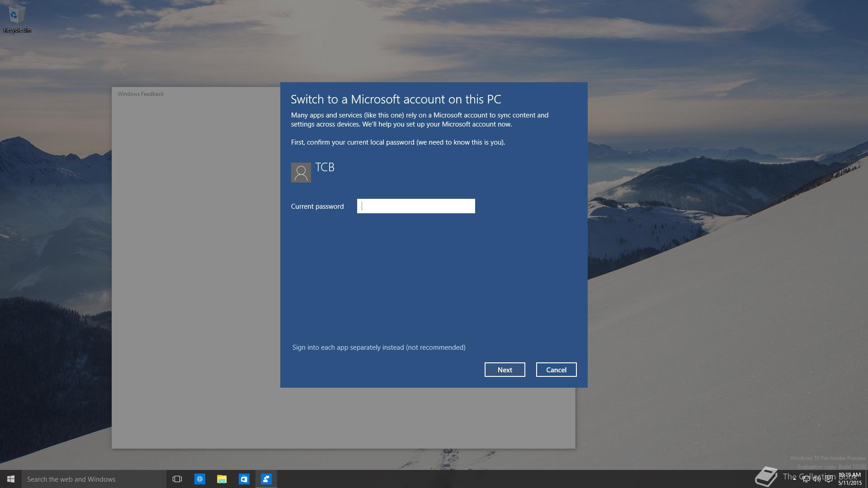Open the volume speaker tray icon
The image size is (868, 488).
coord(817,479)
